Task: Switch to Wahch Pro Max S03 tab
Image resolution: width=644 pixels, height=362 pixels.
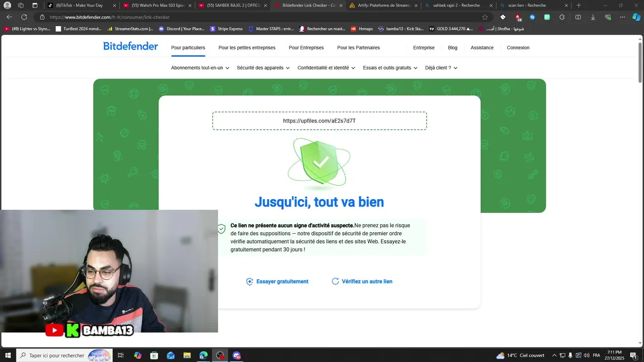Action: tap(157, 6)
